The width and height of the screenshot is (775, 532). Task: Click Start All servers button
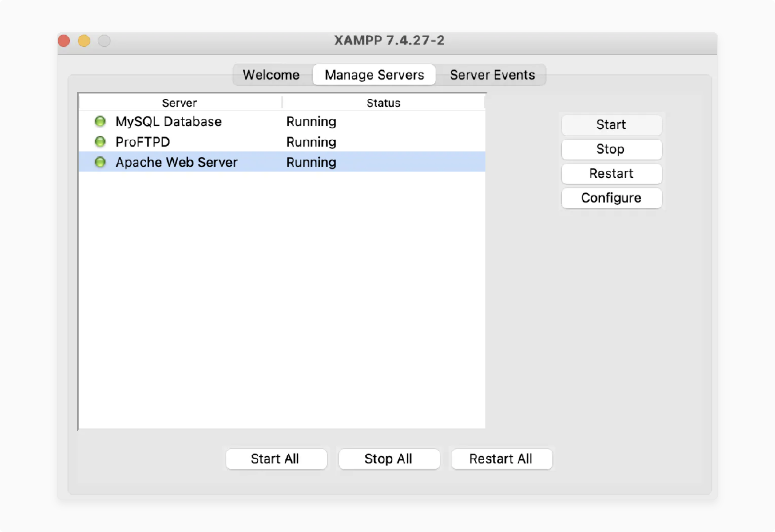click(276, 459)
